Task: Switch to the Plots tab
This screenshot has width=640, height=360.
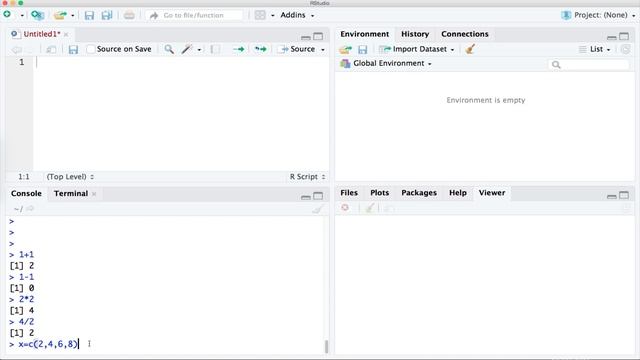Action: tap(380, 193)
